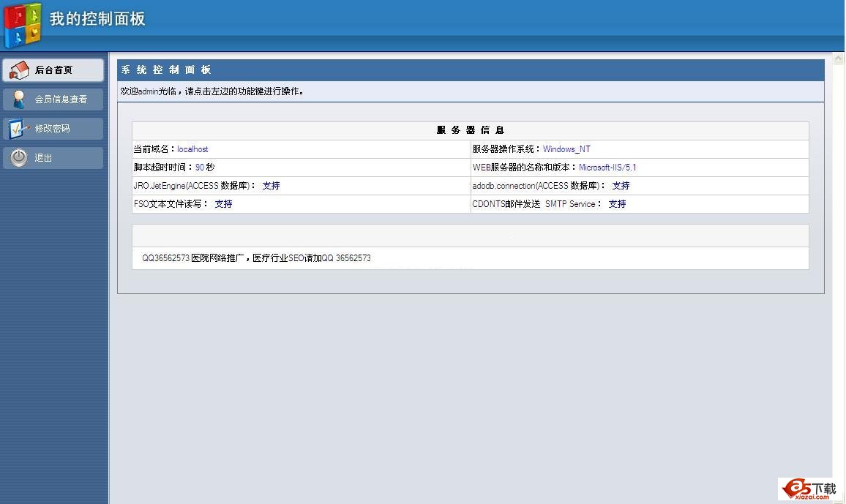Screen dimensions: 846x504
Task: Click the QQ36562573 医院网络推广 notice text
Action: (x=256, y=258)
